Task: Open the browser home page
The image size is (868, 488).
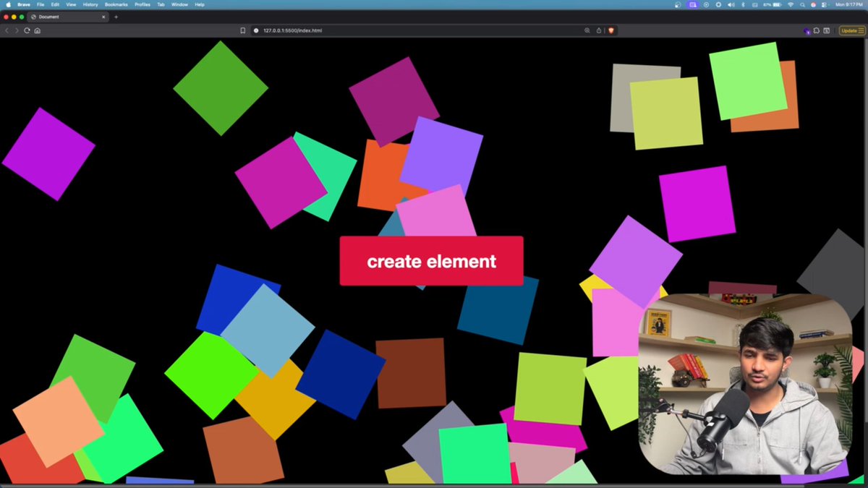Action: 37,30
